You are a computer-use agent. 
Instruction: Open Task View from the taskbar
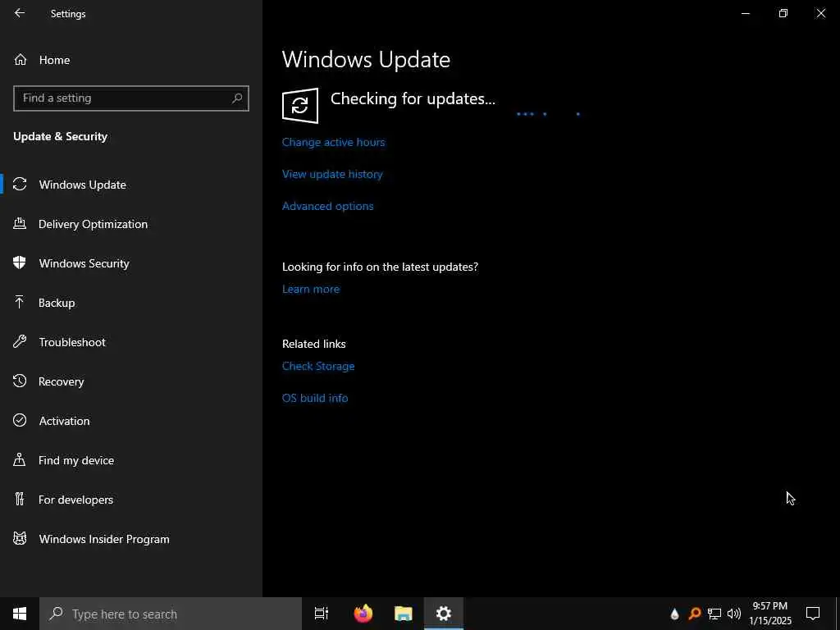point(322,614)
